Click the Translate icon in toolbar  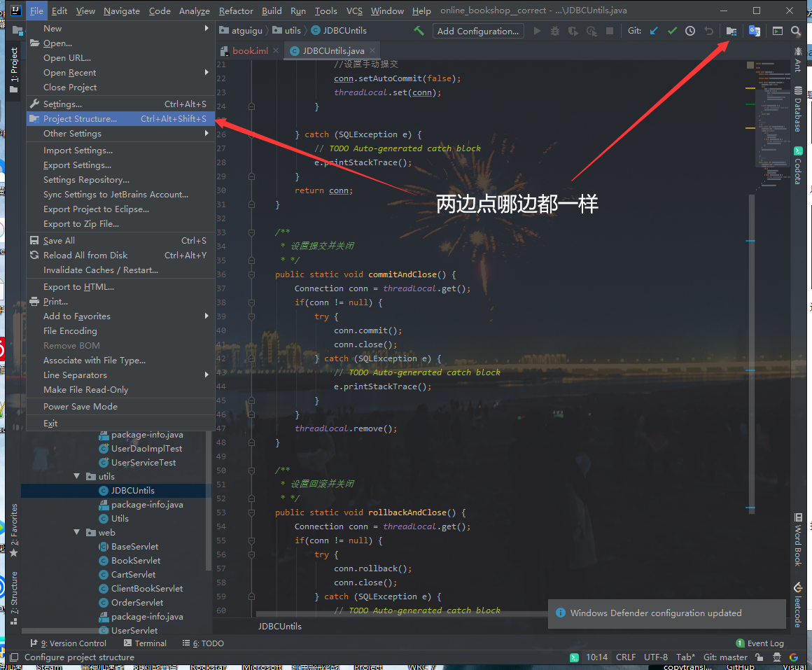tap(755, 31)
